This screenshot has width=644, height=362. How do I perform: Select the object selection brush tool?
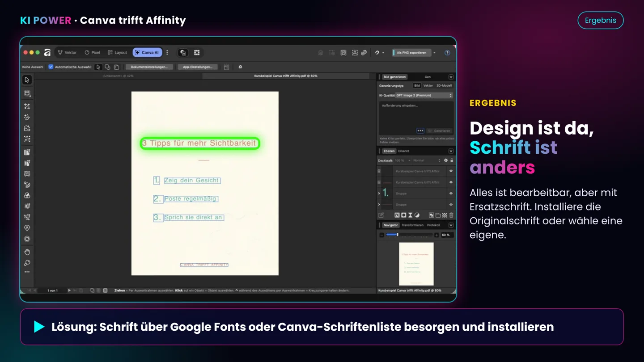pyautogui.click(x=27, y=93)
